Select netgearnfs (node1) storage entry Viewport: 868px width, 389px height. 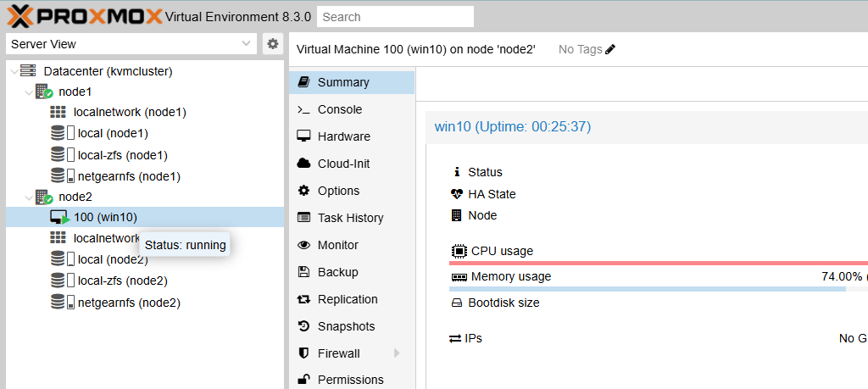pos(129,176)
